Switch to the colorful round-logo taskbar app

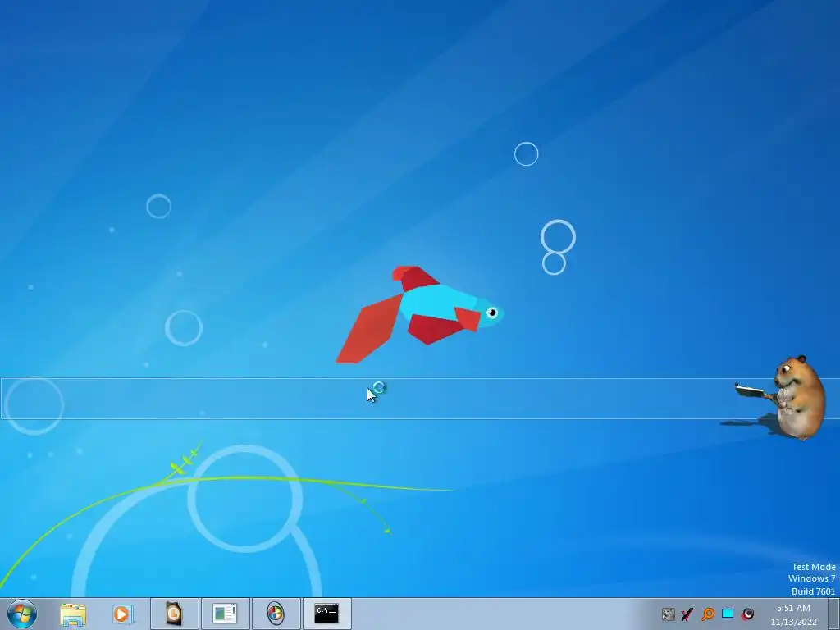[x=276, y=614]
